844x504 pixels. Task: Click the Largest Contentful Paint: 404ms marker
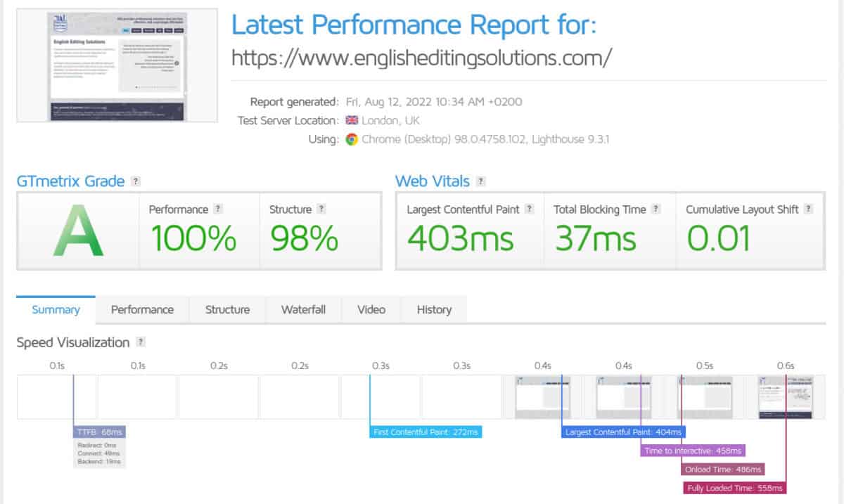pos(624,432)
